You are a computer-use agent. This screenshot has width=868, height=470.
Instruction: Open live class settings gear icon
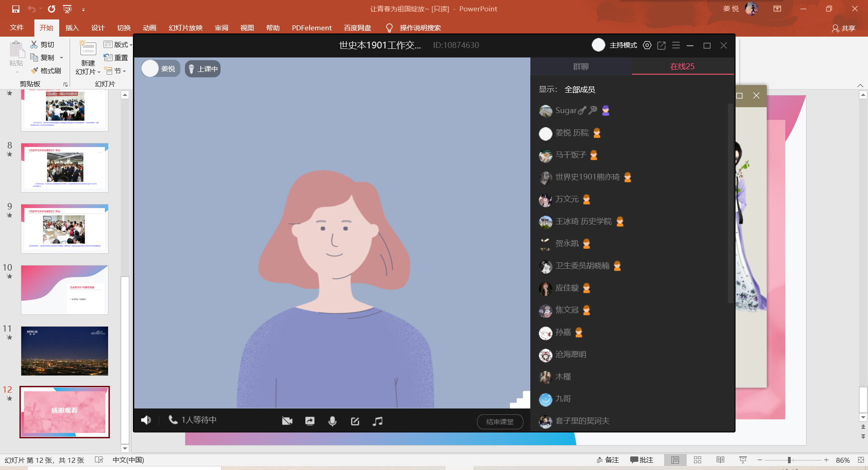tap(647, 45)
